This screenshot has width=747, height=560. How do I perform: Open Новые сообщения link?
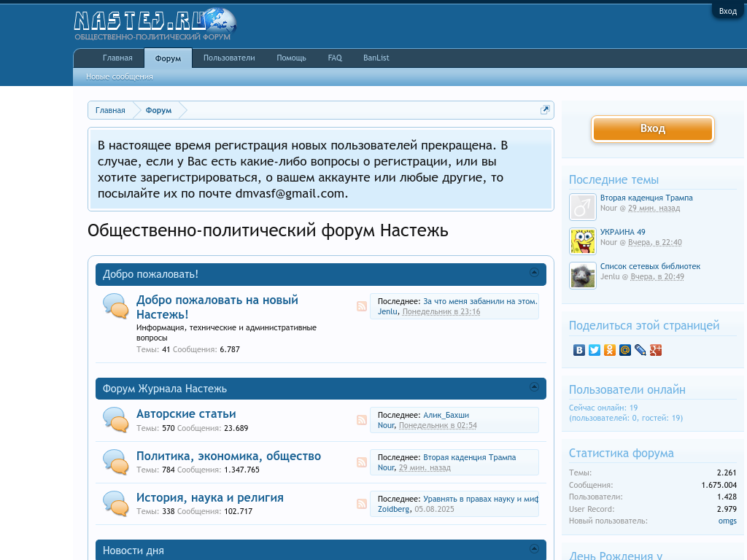click(120, 77)
